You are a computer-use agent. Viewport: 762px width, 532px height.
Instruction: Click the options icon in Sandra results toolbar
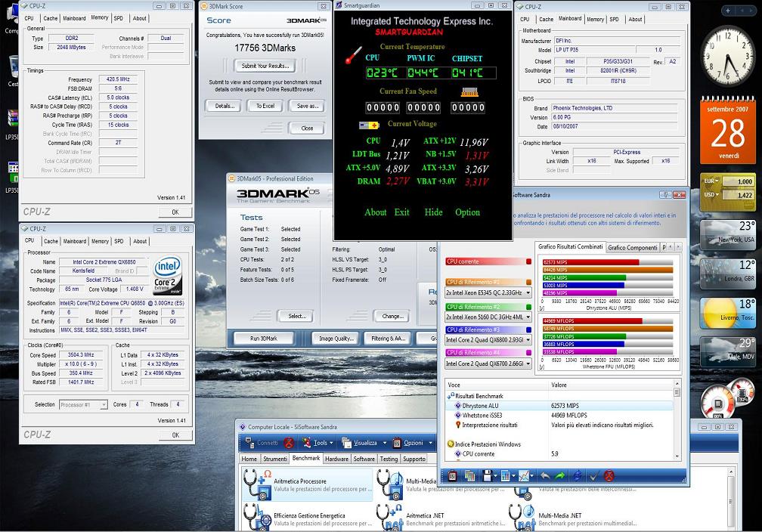click(x=452, y=475)
